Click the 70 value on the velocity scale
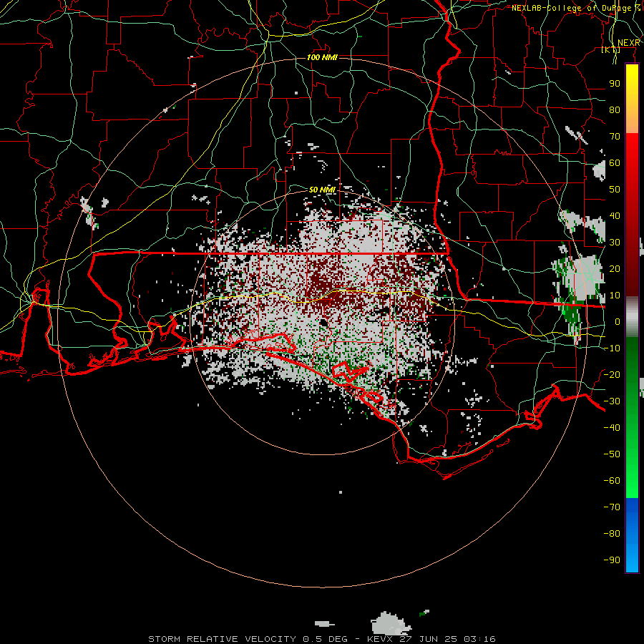The image size is (644, 644). pos(615,137)
